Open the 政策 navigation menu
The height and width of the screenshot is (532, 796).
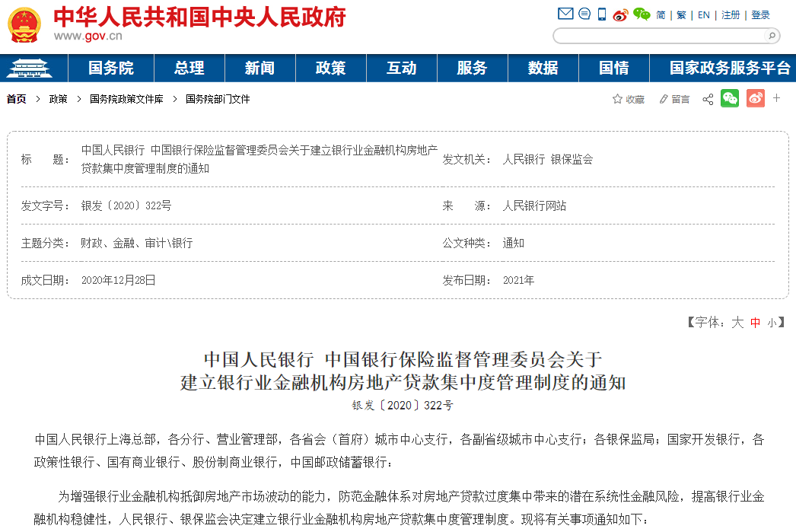click(330, 68)
